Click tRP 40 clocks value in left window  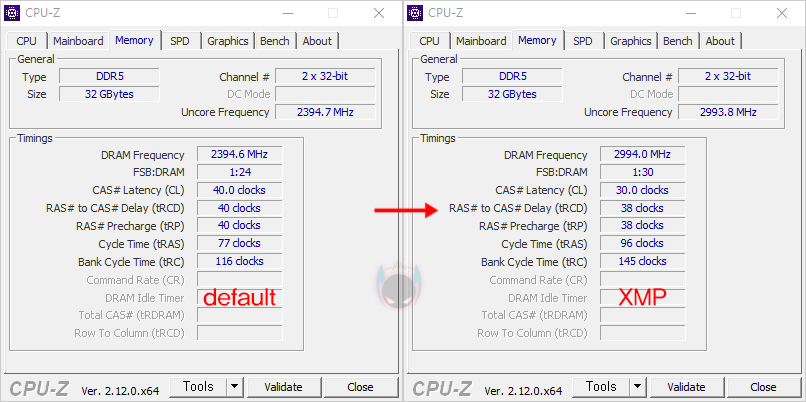pos(240,226)
